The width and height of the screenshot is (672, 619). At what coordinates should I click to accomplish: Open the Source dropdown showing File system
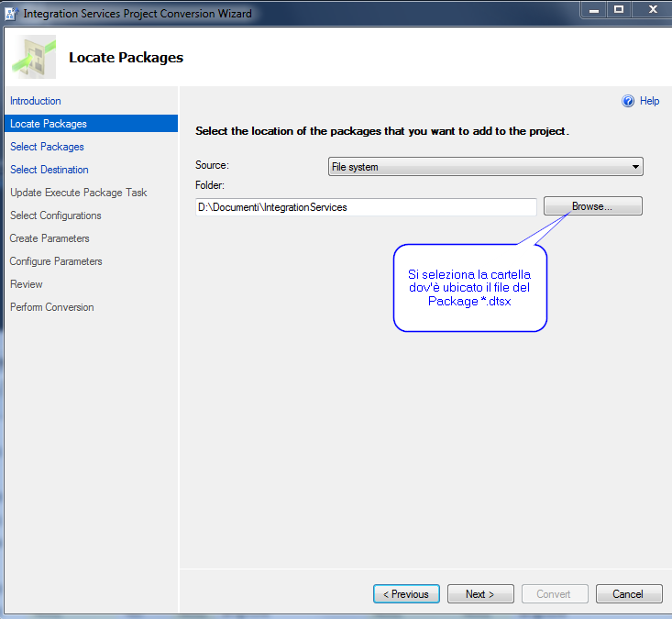coord(486,166)
